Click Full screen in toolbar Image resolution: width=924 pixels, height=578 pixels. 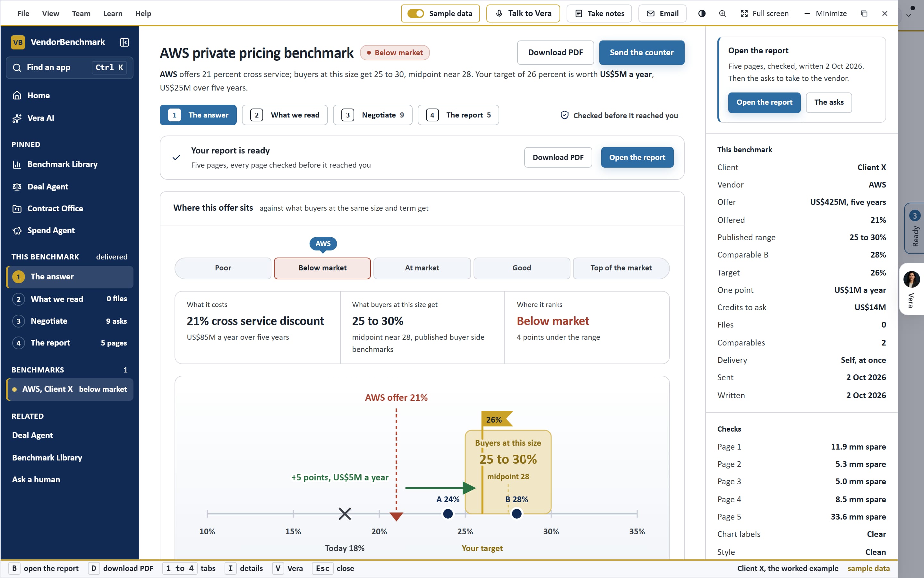[x=765, y=13]
